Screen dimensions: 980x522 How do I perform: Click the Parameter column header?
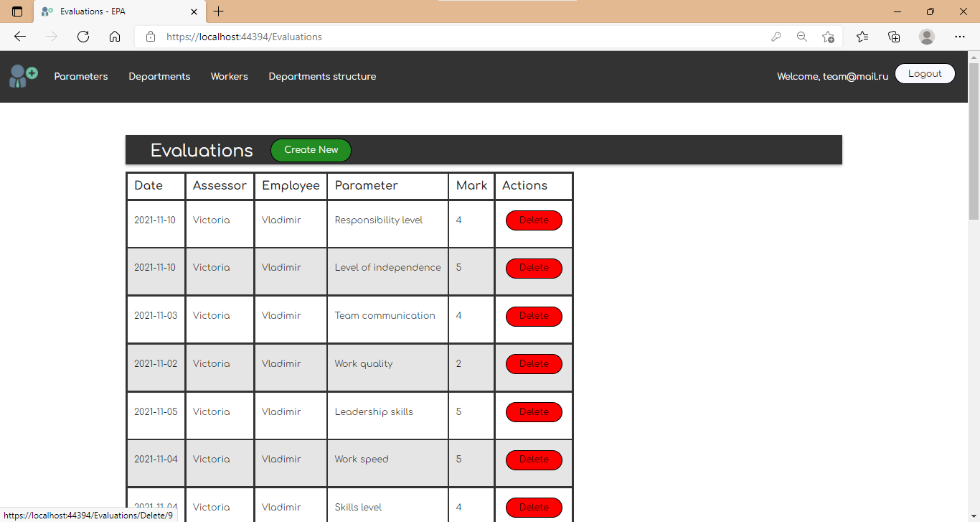tap(388, 186)
